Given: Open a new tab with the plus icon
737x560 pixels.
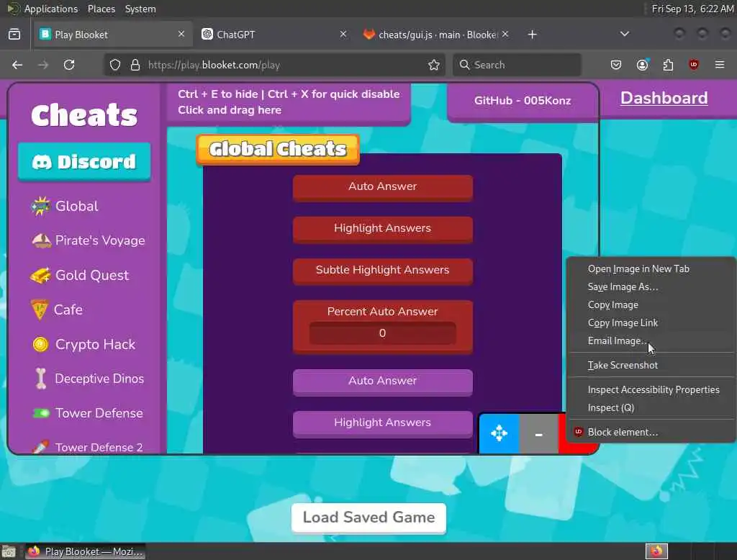Looking at the screenshot, I should click(x=532, y=35).
